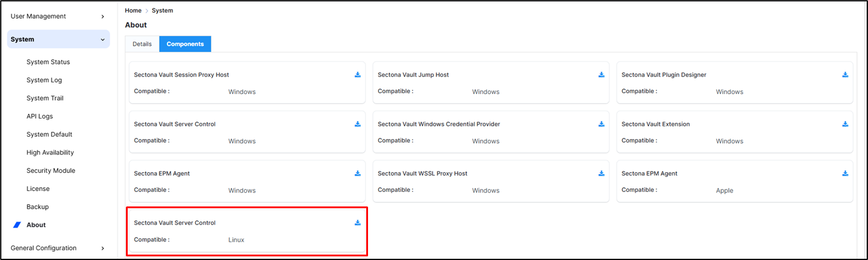
Task: Download Sectona Vault Session Proxy Host
Action: (357, 75)
